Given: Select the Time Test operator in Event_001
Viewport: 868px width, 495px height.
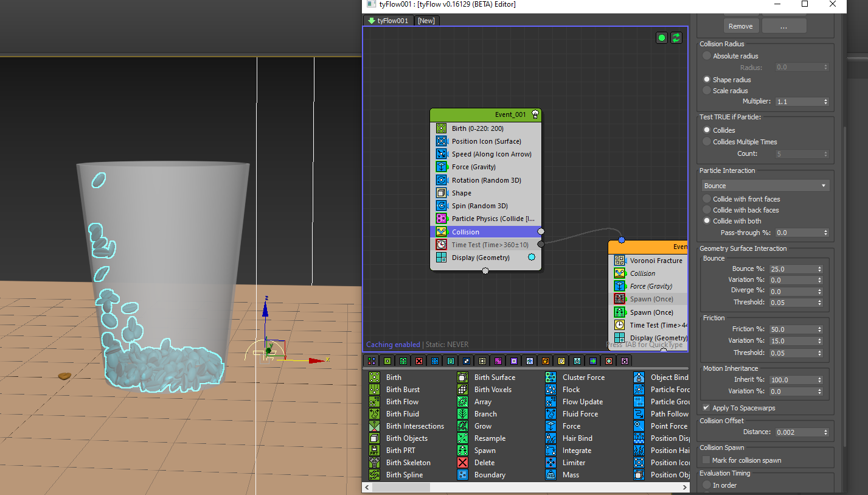Looking at the screenshot, I should [485, 245].
